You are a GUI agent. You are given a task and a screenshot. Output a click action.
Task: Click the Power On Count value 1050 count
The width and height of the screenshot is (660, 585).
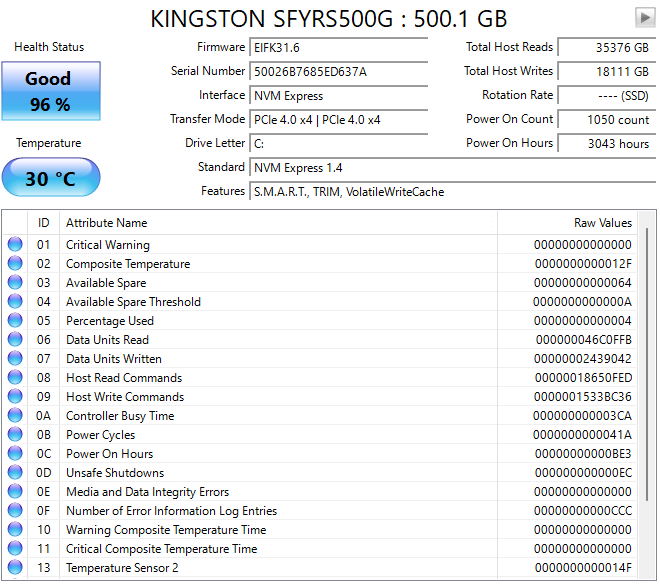(607, 119)
